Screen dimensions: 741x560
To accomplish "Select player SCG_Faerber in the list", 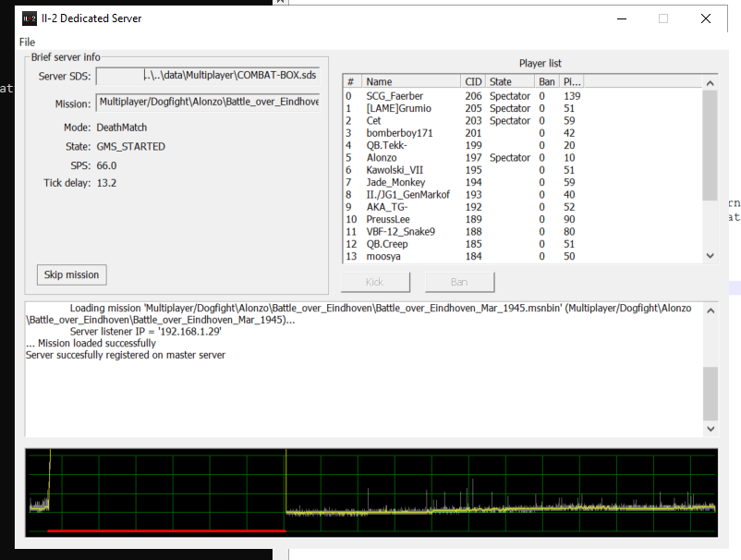I will 395,96.
